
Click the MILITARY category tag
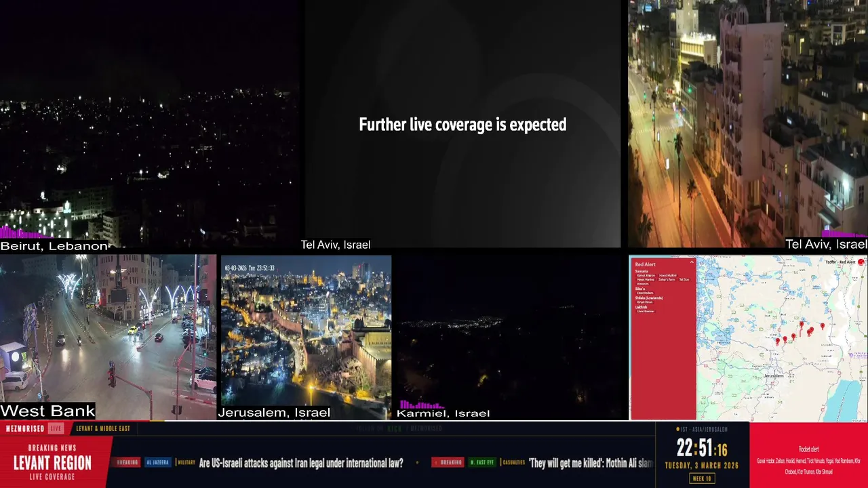[x=186, y=462]
